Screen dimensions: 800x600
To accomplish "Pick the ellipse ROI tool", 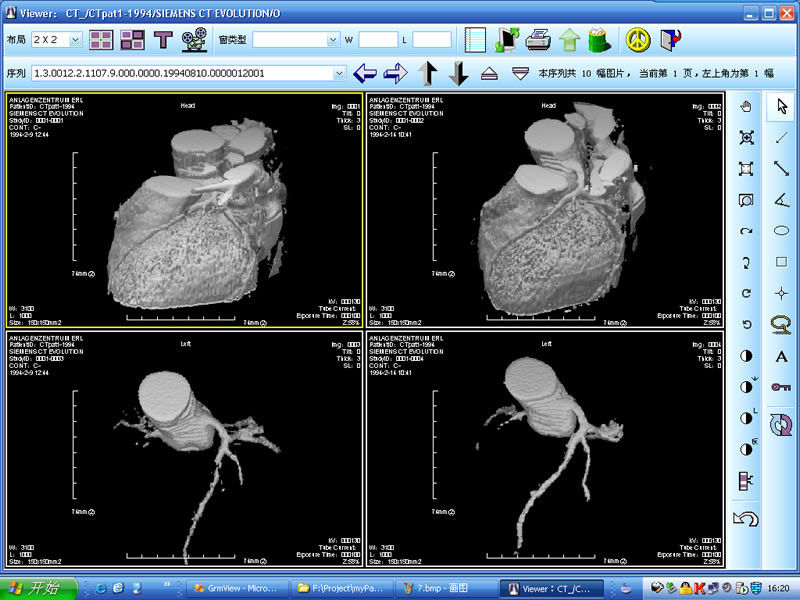I will point(781,230).
